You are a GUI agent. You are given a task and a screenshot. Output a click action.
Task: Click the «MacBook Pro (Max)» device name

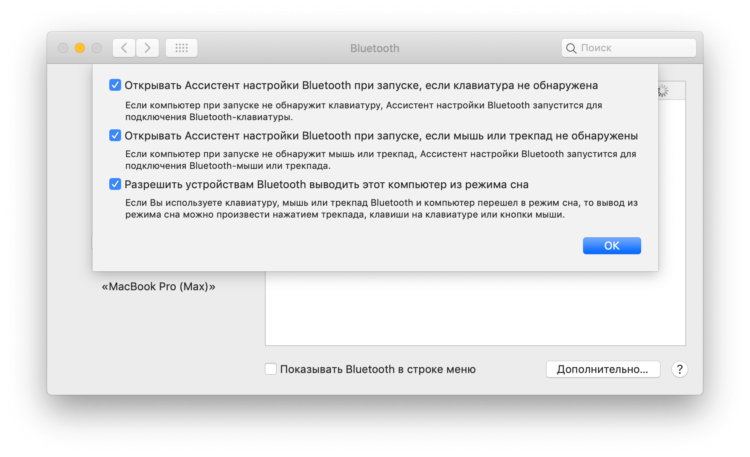click(x=158, y=287)
